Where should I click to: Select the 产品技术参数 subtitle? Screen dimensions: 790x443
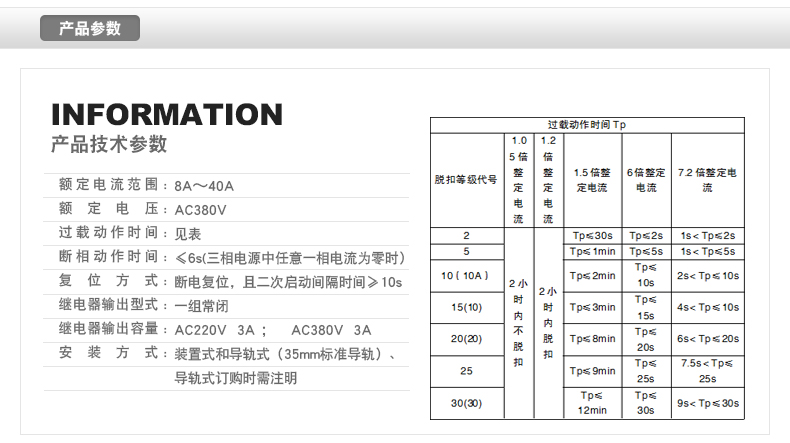coord(109,144)
